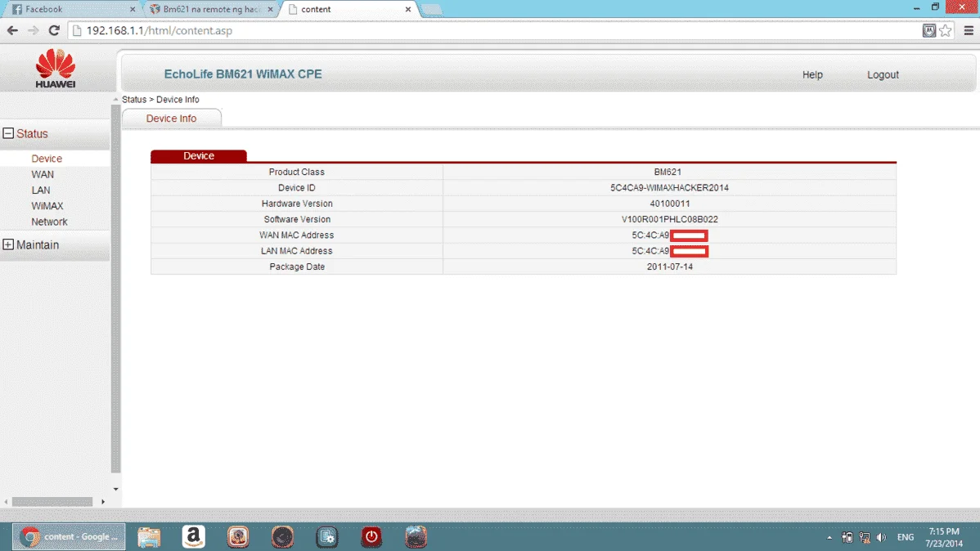This screenshot has height=551, width=980.
Task: Select the 'content' browser tab
Action: 347,9
